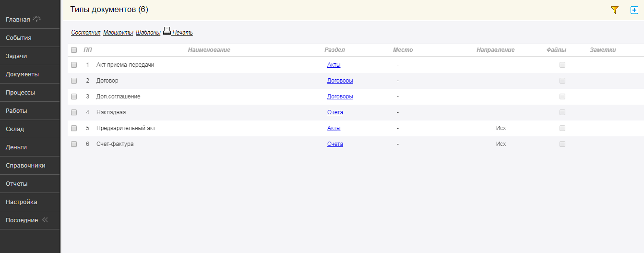Click the Направление column header
The image size is (644, 253).
coord(495,50)
